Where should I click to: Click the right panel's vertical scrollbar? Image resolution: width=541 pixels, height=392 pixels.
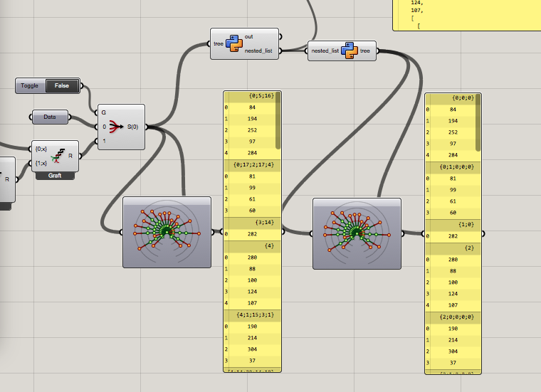478,123
